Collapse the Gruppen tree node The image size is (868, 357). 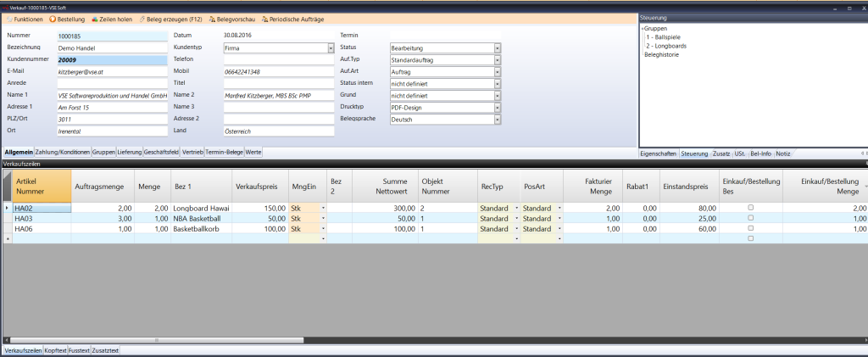[643, 29]
